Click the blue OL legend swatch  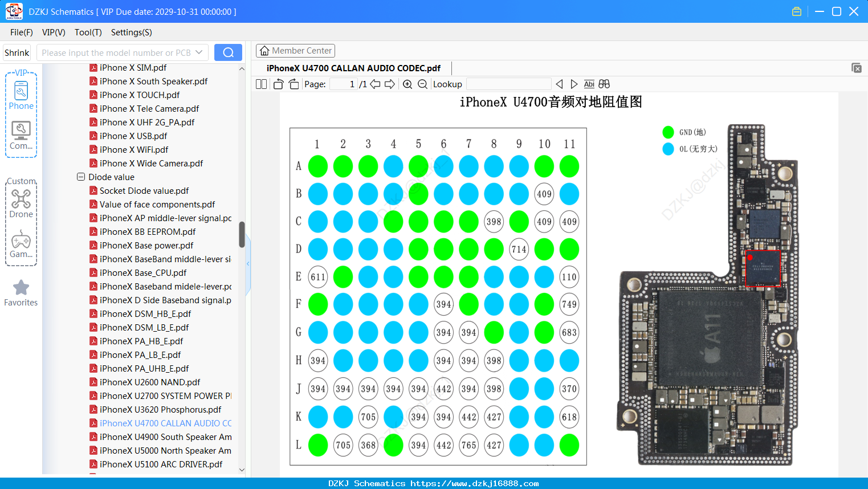(x=669, y=149)
